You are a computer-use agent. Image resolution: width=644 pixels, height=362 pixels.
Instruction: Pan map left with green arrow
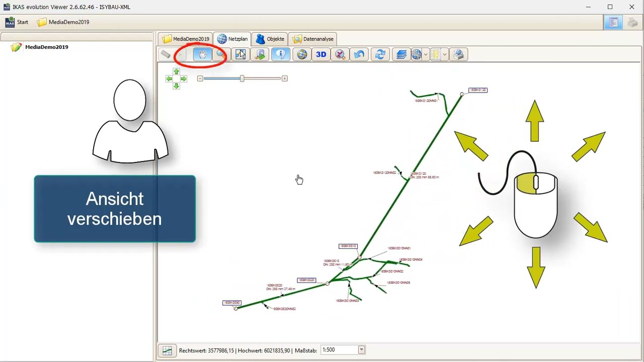169,79
